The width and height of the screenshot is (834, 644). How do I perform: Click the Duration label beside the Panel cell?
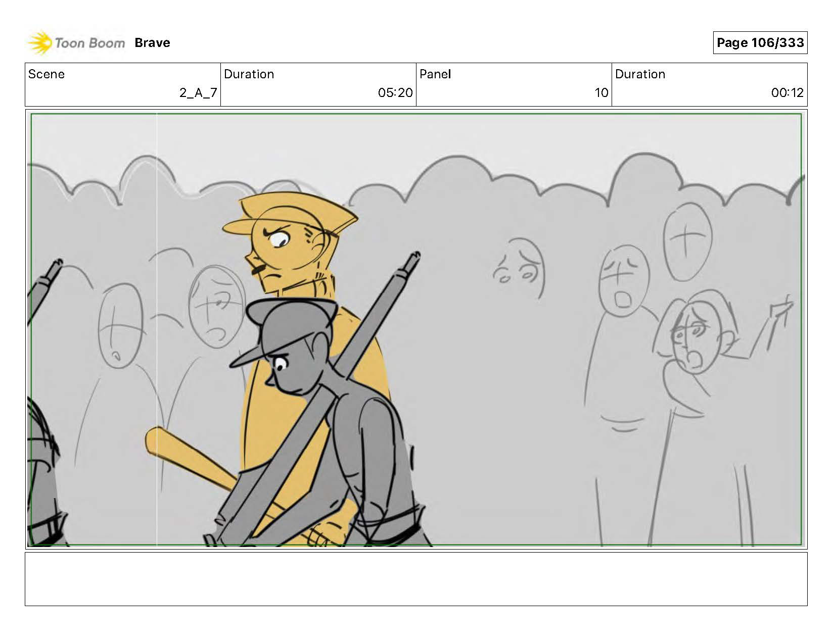pos(640,74)
